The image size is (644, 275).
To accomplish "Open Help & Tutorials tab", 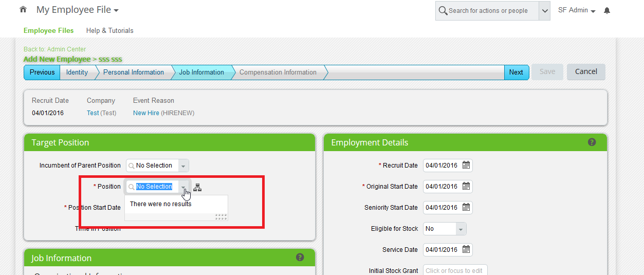I will click(x=110, y=30).
